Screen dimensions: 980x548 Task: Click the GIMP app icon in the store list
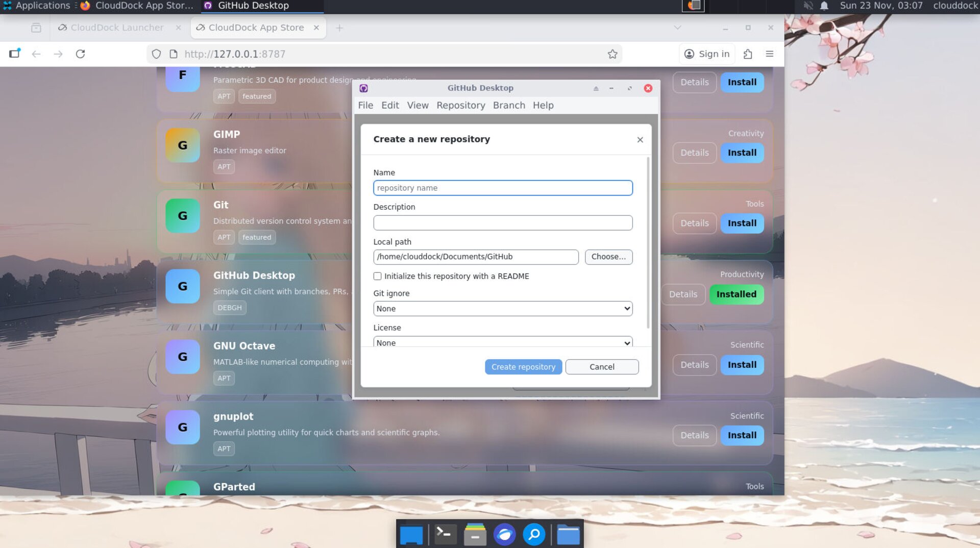click(x=182, y=145)
